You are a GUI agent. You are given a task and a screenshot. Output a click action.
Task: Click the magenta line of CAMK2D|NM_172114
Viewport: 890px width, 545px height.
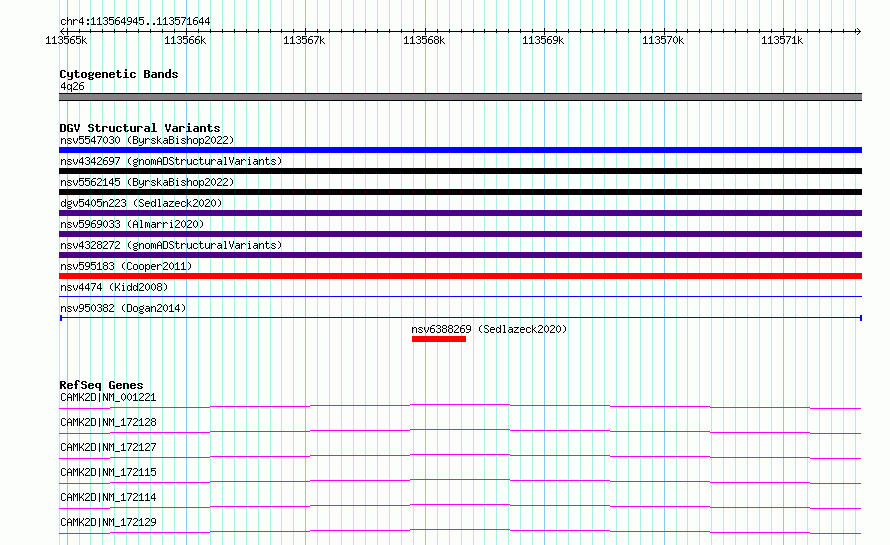460,506
